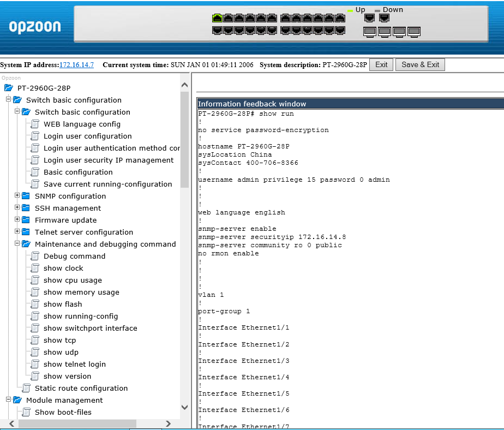This screenshot has width=504, height=430.
Task: Click the Debug command page icon
Action: [x=35, y=256]
